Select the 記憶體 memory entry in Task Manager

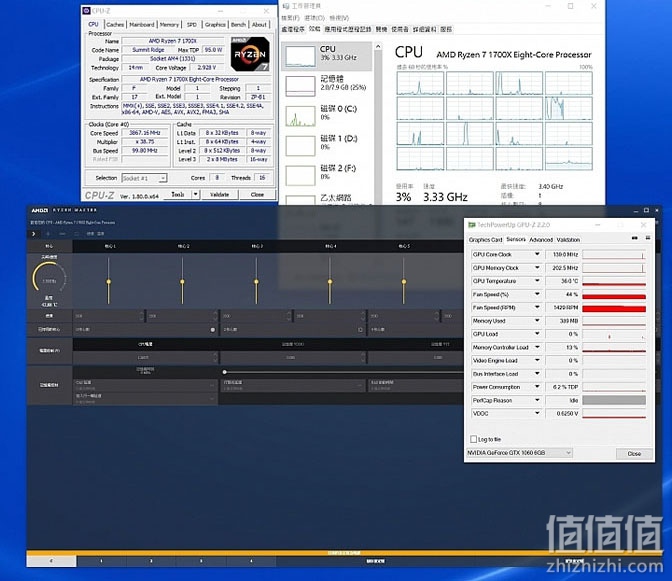point(327,85)
